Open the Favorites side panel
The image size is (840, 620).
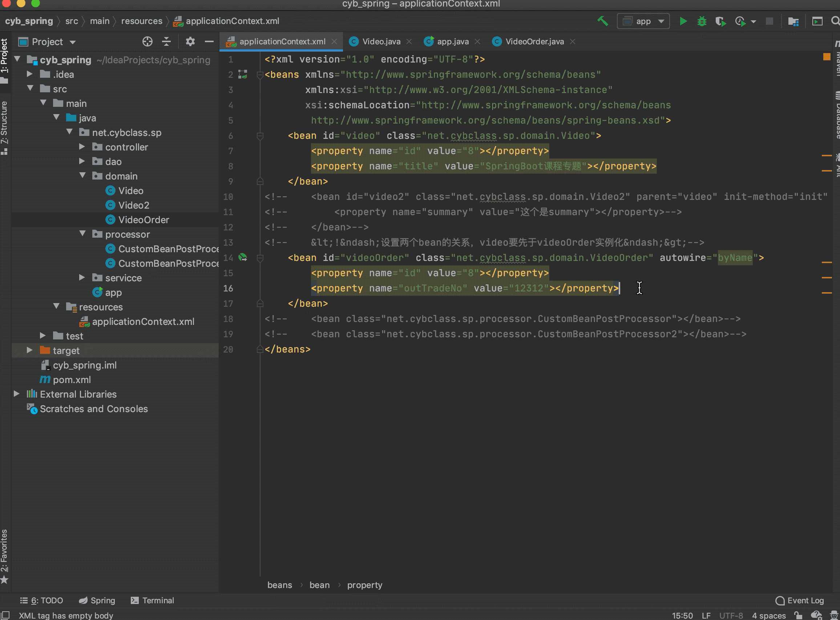[x=4, y=556]
